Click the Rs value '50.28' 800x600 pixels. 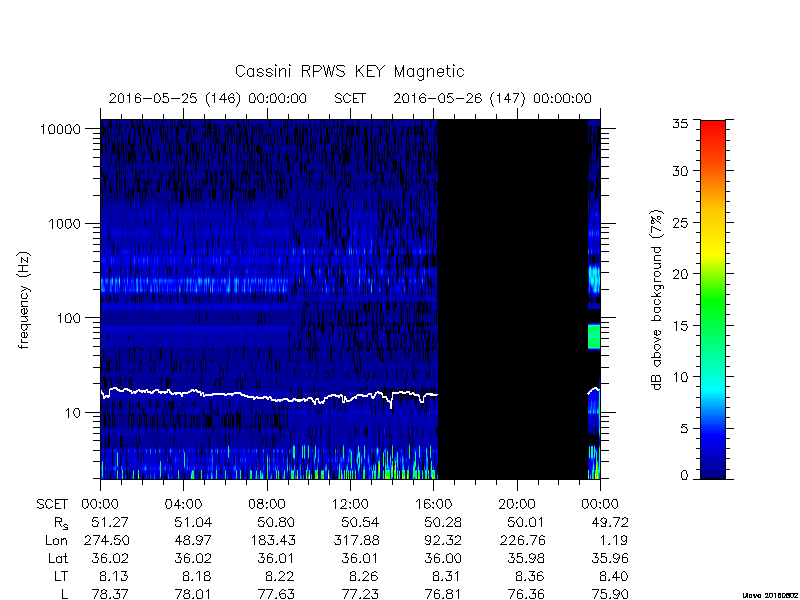tap(443, 522)
